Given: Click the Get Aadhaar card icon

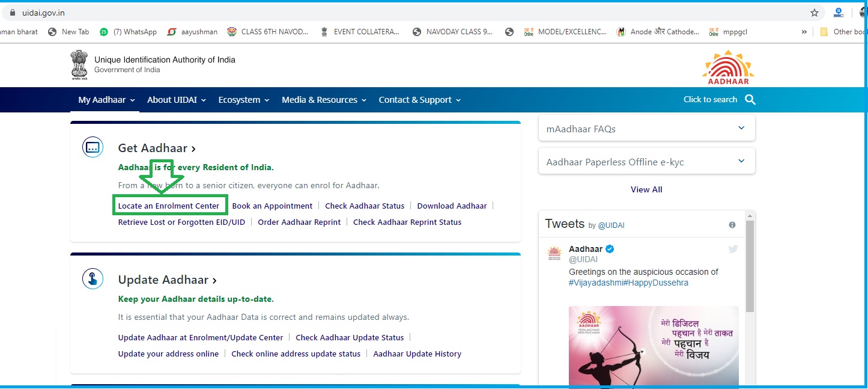Looking at the screenshot, I should click(93, 147).
